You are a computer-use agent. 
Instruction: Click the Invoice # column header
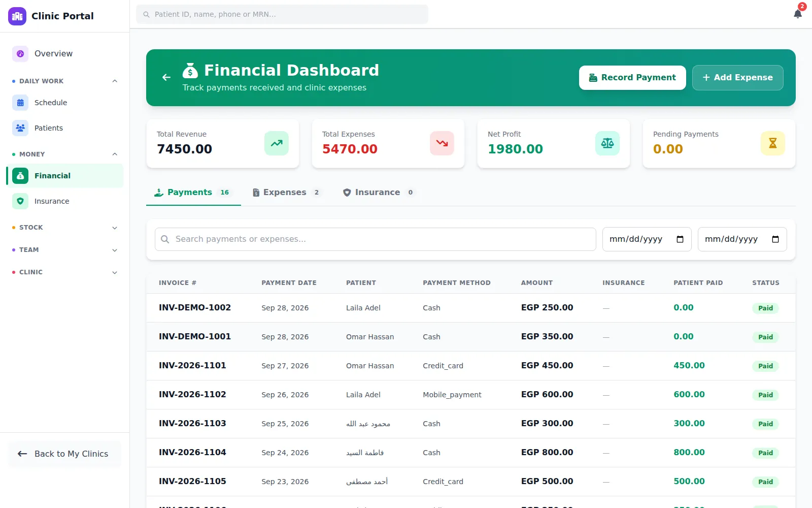(x=178, y=283)
